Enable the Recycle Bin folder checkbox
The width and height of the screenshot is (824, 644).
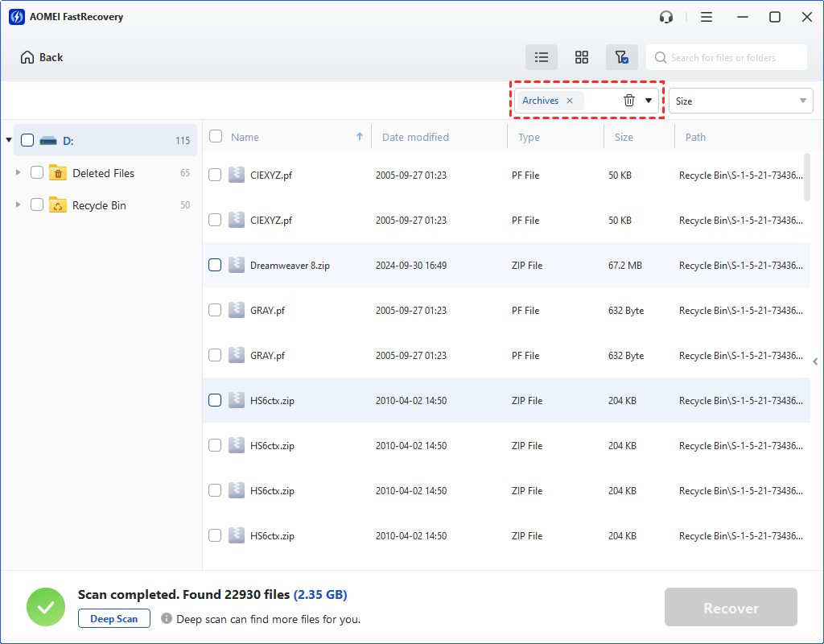(x=37, y=205)
